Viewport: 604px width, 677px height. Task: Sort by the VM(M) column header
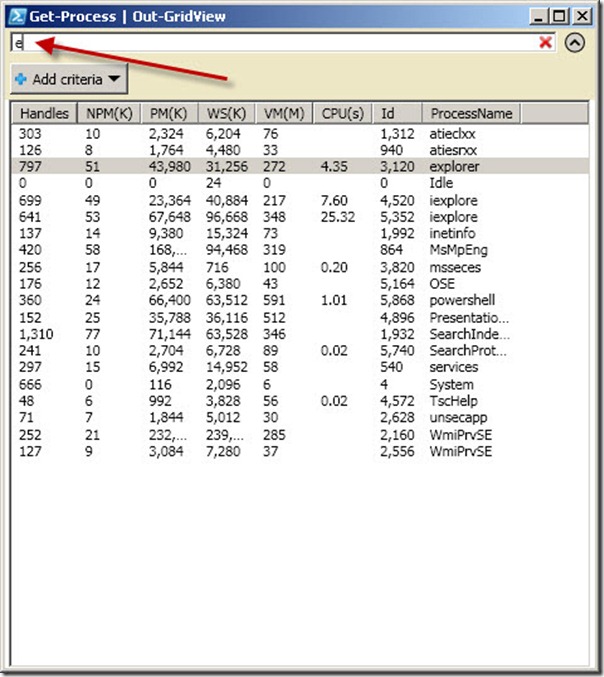pyautogui.click(x=284, y=114)
